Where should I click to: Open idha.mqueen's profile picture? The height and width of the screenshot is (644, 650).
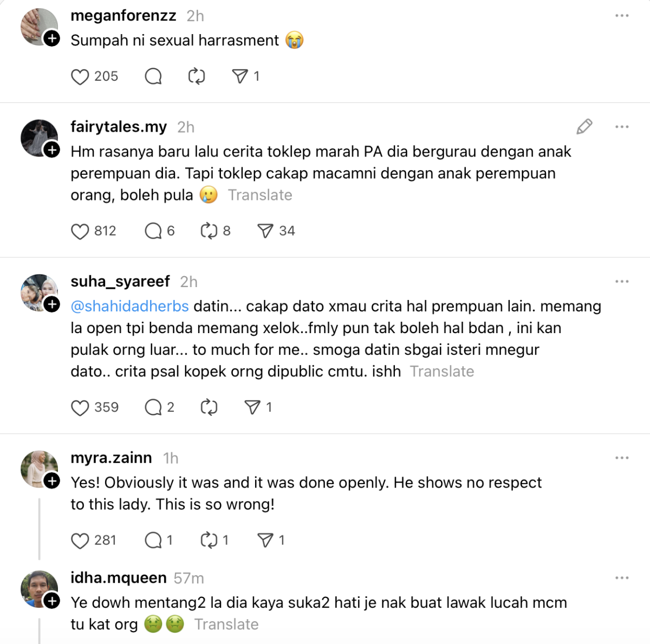click(39, 589)
